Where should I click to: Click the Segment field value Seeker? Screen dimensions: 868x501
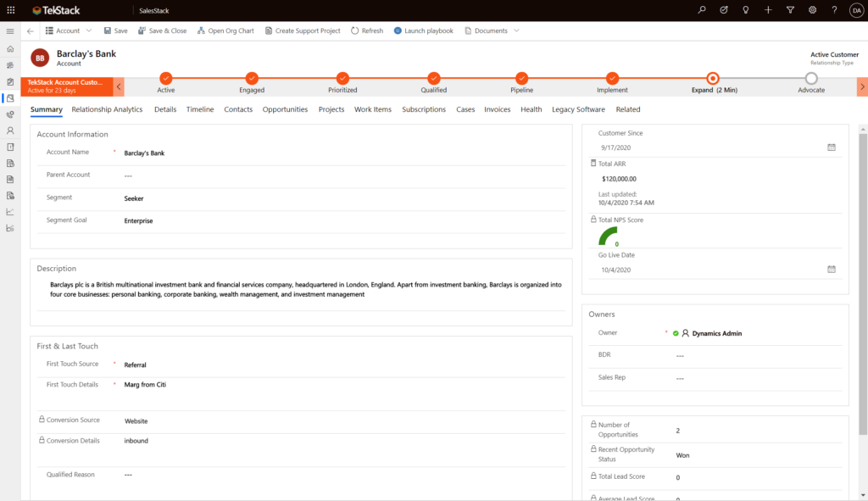pos(133,198)
